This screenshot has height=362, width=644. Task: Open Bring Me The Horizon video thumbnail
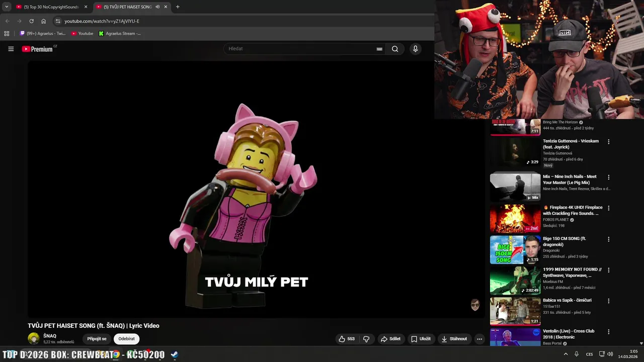pyautogui.click(x=515, y=127)
